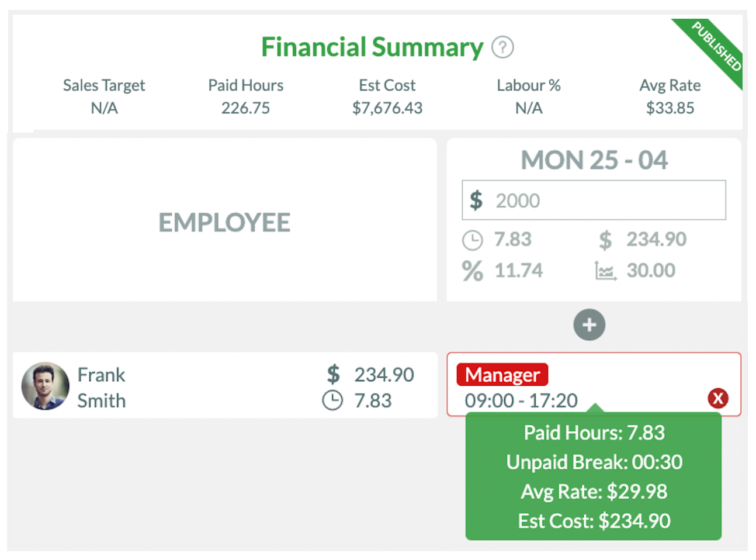Click the plus icon to add a shift

click(x=589, y=325)
